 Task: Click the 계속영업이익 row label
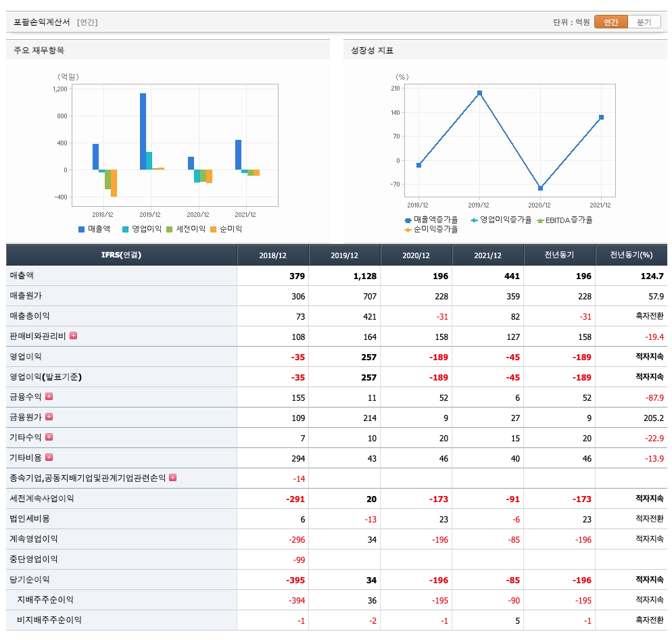click(33, 539)
